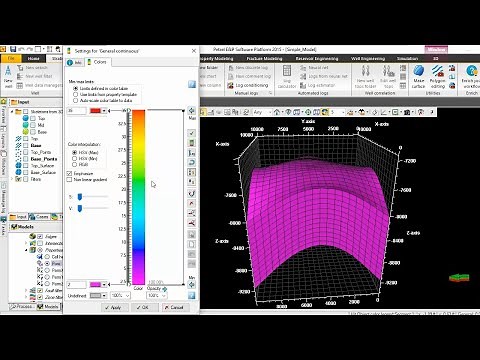Click the first yellow-highlighted icon in 3D toolbar
The height and width of the screenshot is (360, 480).
pos(203,112)
